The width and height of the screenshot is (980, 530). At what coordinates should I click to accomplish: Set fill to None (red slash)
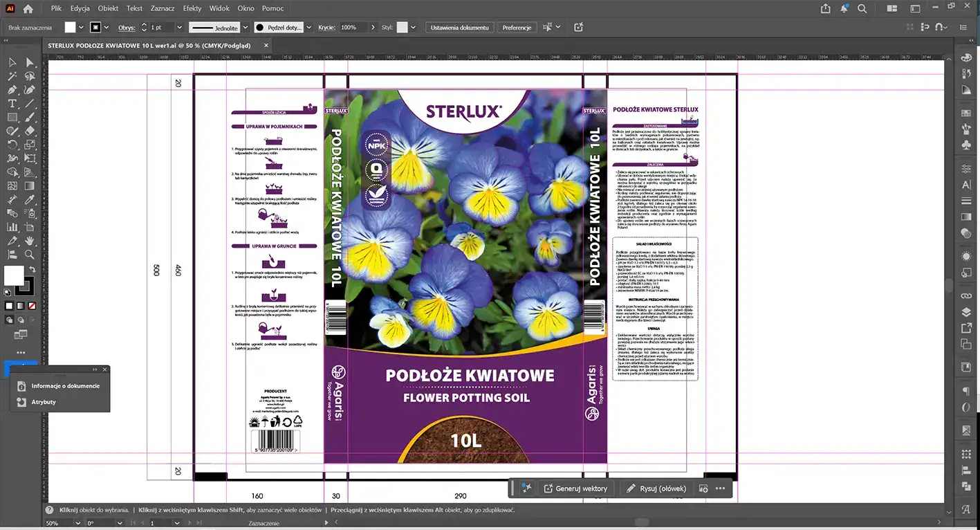[x=31, y=306]
